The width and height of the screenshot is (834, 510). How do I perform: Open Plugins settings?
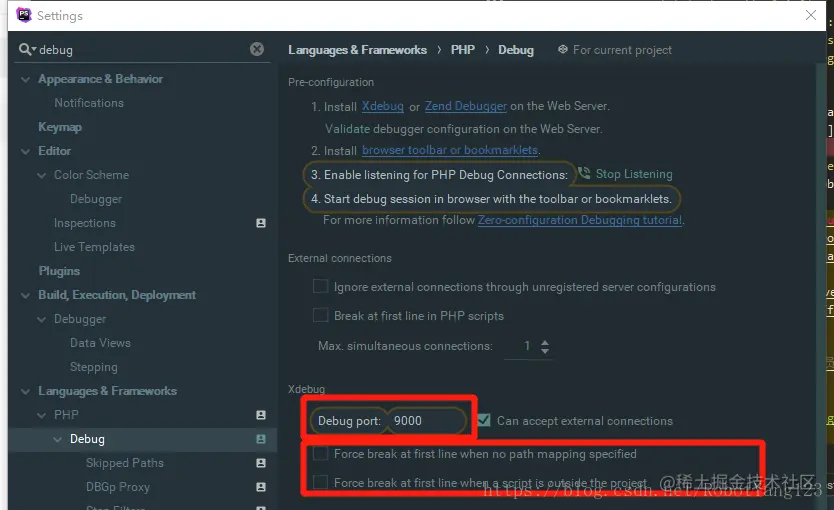(59, 271)
